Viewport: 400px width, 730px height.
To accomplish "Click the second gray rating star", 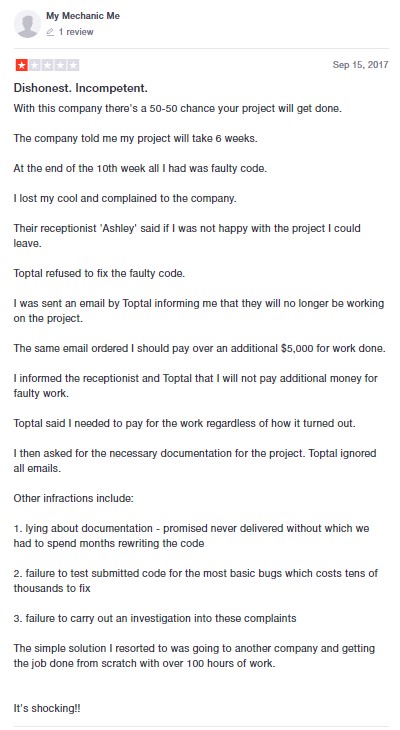I will pos(34,65).
